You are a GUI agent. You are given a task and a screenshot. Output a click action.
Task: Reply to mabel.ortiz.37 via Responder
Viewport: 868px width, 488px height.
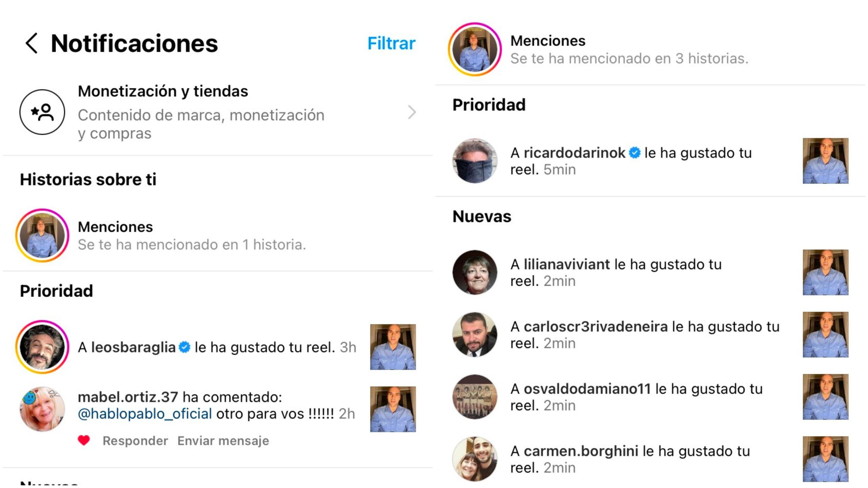(135, 441)
